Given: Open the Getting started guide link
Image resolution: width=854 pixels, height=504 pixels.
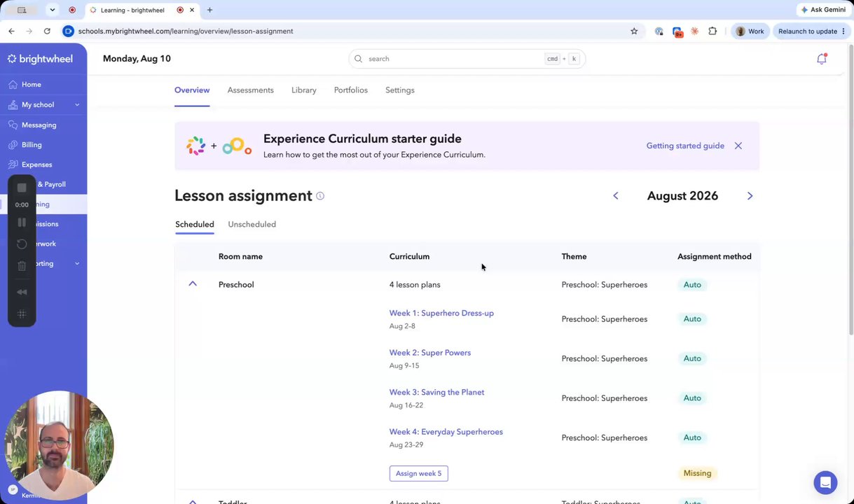Looking at the screenshot, I should [685, 146].
